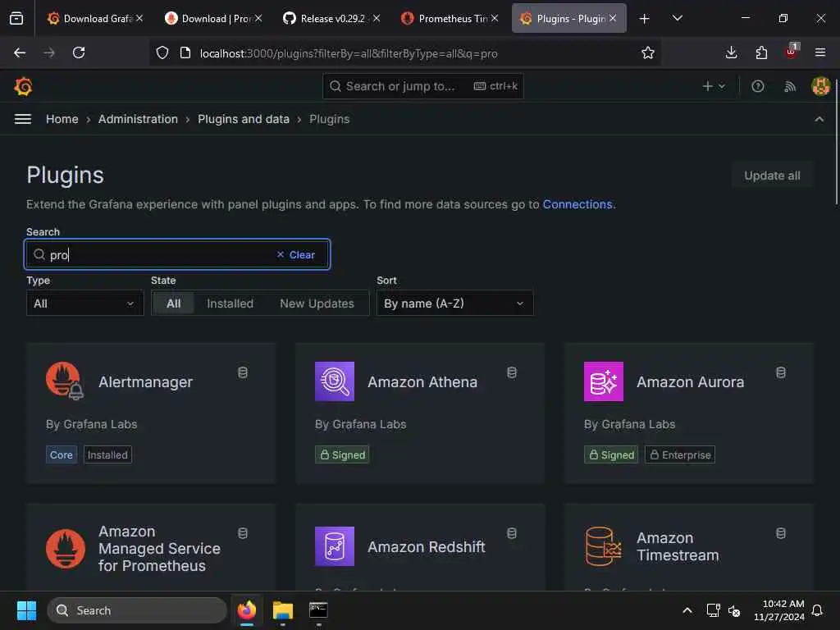The width and height of the screenshot is (840, 630).
Task: Click the Signed badge on Amazon Athena
Action: 342,454
